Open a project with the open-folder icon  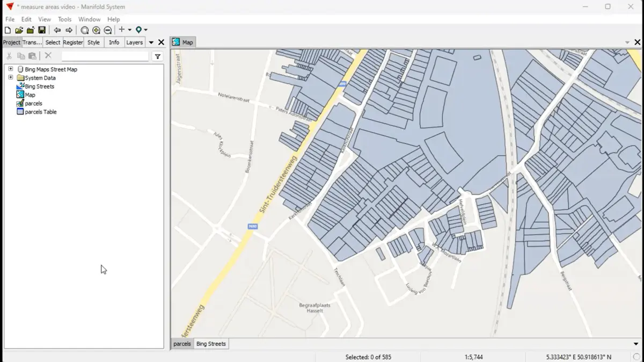coord(19,30)
